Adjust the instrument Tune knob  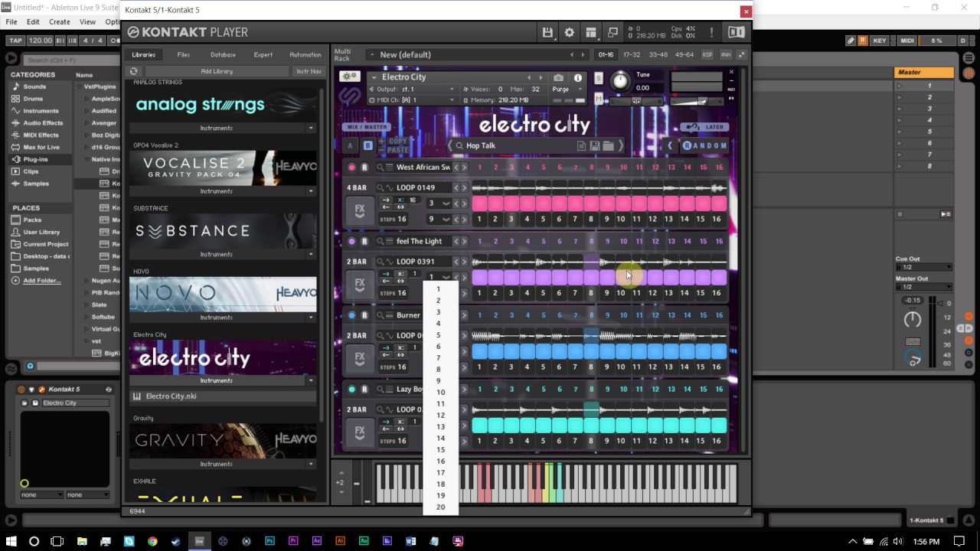click(620, 80)
